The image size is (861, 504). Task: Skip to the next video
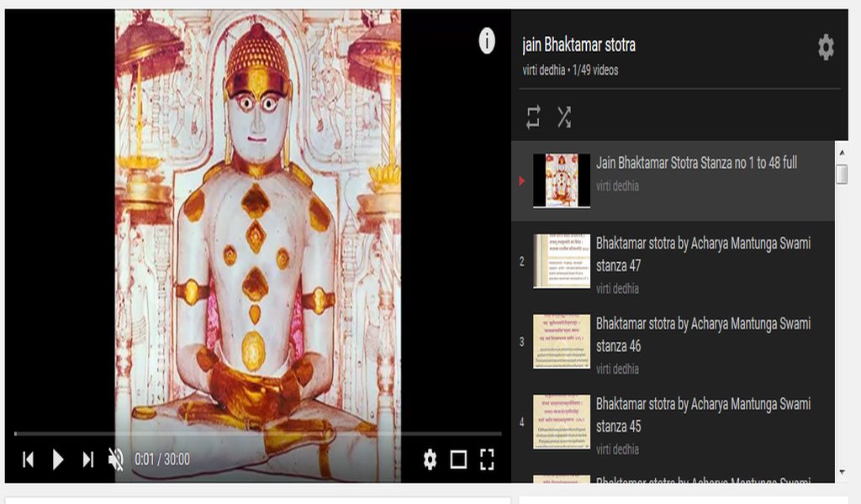(x=87, y=459)
